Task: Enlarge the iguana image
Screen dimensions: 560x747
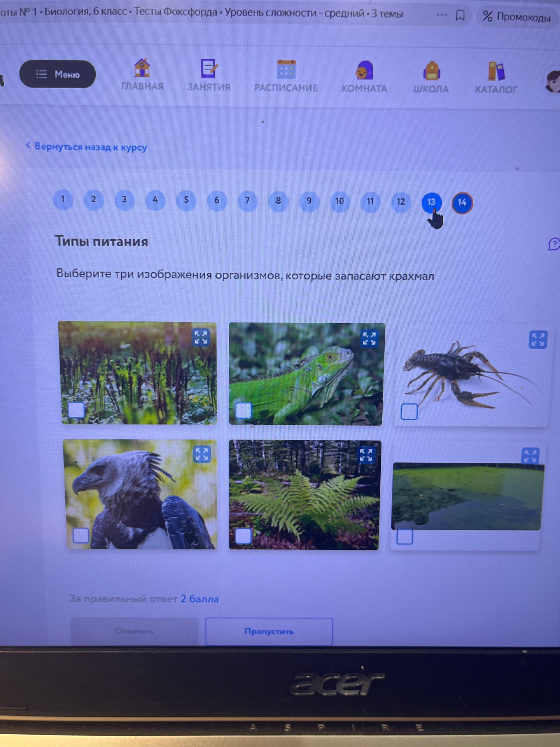Action: [369, 338]
